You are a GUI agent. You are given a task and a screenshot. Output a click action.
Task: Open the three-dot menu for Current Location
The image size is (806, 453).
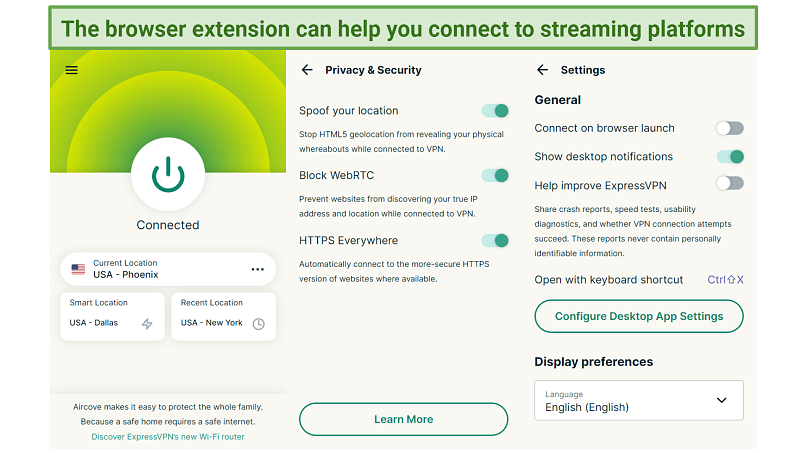click(258, 269)
